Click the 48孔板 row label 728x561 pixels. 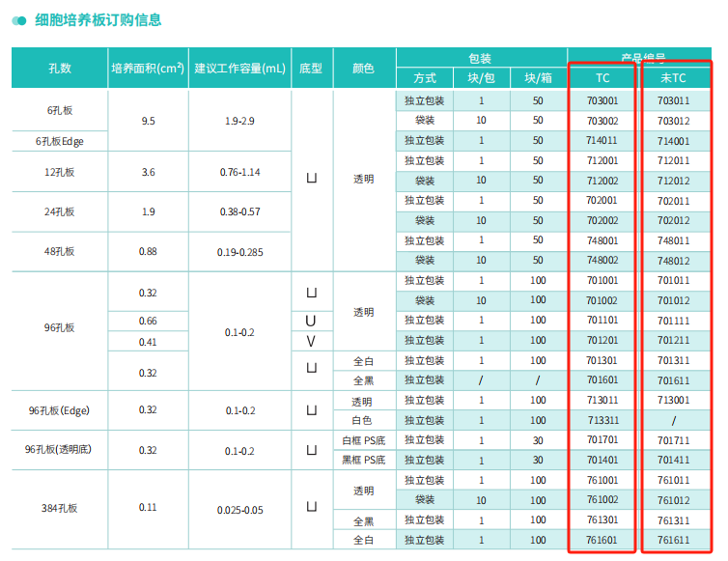pyautogui.click(x=59, y=251)
